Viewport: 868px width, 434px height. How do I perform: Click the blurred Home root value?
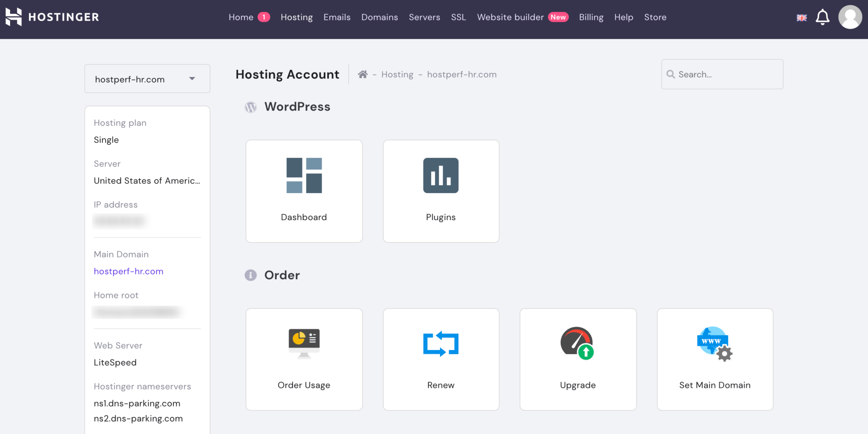click(136, 312)
